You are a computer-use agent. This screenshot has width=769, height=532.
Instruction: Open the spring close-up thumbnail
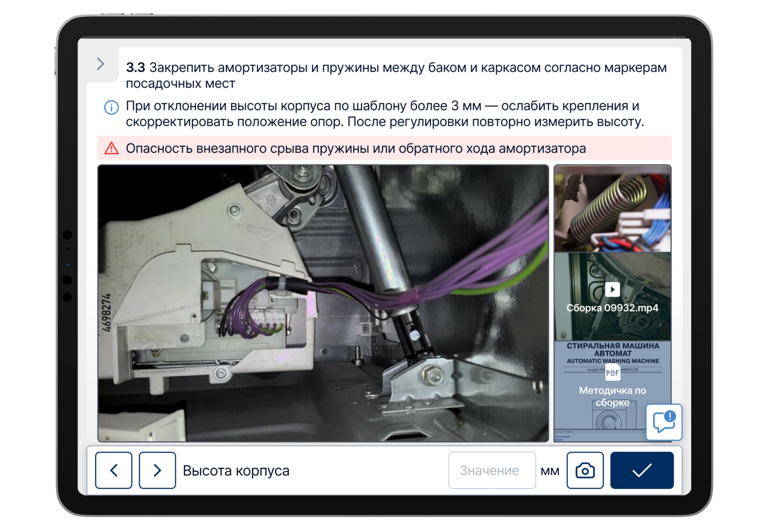[x=612, y=209]
